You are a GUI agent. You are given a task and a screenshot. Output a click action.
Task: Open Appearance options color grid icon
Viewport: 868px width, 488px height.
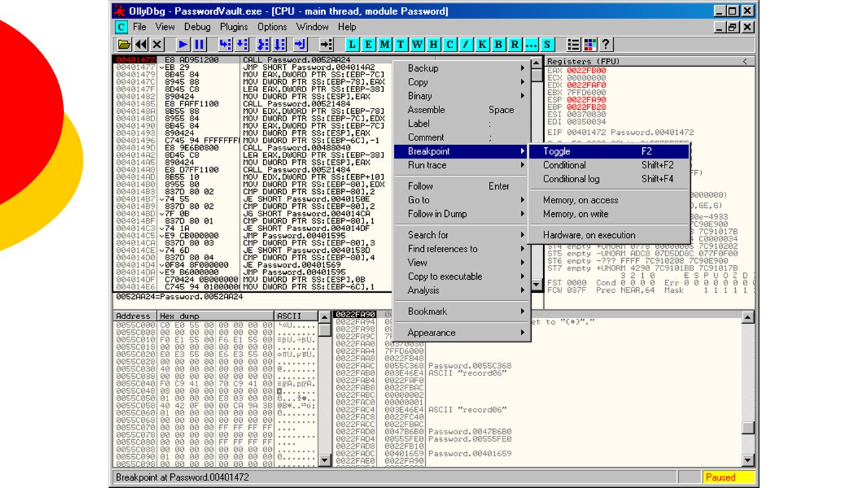pyautogui.click(x=590, y=45)
